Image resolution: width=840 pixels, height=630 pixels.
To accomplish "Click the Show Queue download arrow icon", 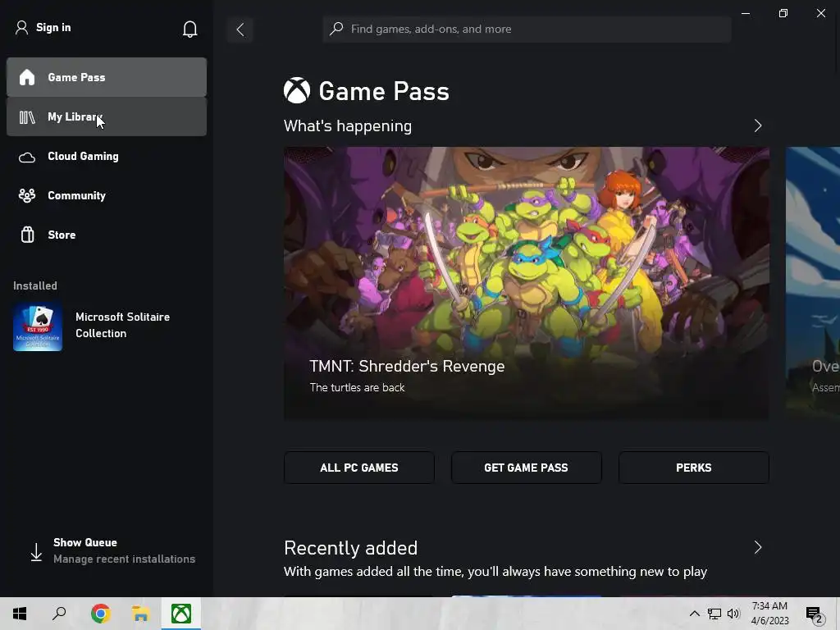I will pyautogui.click(x=36, y=552).
